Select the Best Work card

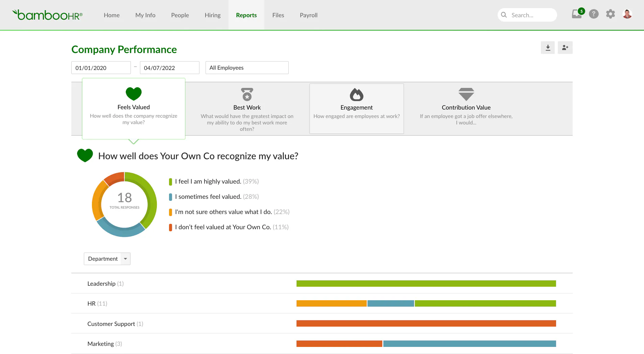(x=247, y=109)
